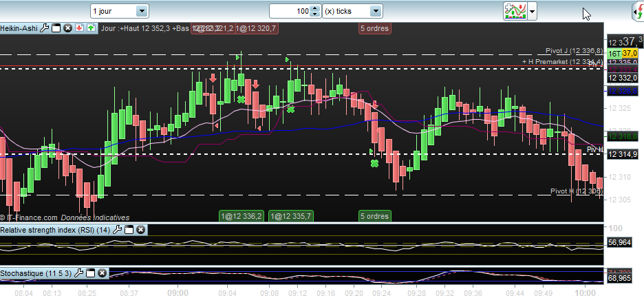Click red down-arrow icon beside Heikin-Ashi
Image resolution: width=644 pixels, height=298 pixels.
80,28
